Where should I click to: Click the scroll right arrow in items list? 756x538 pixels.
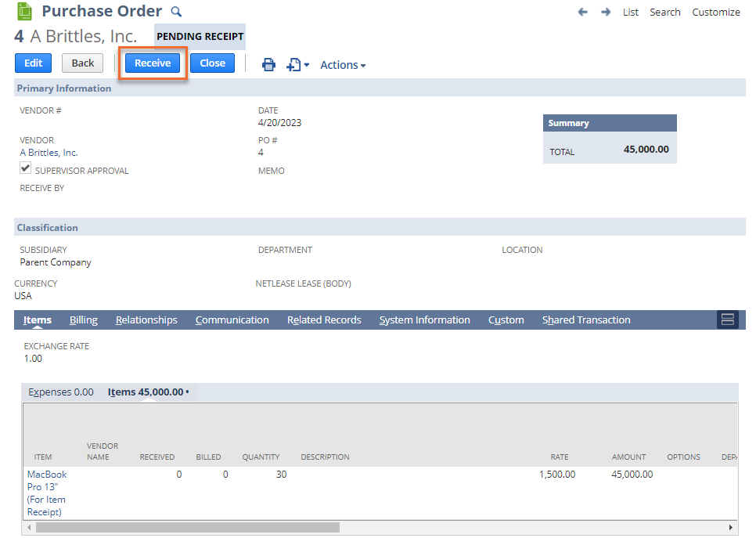tap(731, 528)
